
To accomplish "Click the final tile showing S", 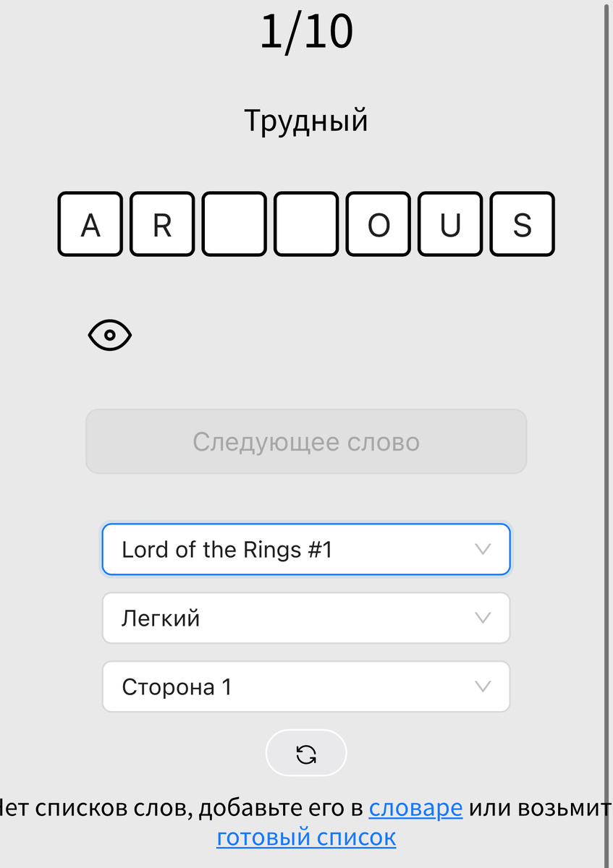I will pyautogui.click(x=522, y=224).
